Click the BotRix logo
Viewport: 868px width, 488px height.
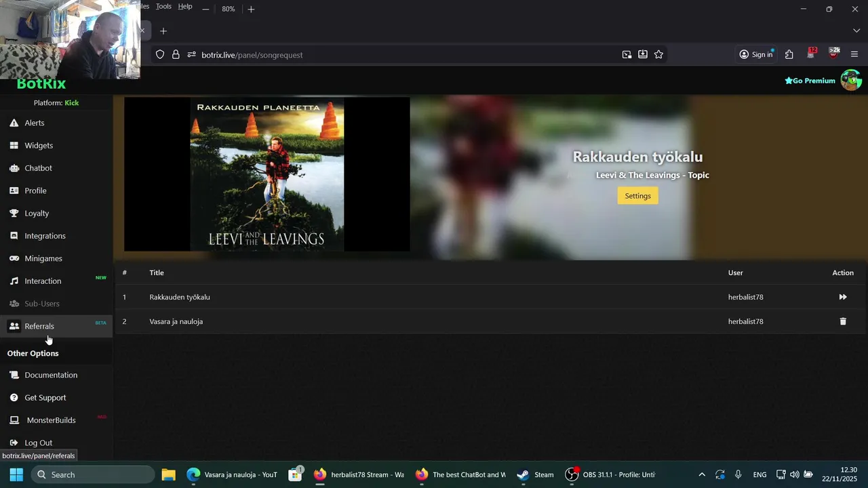pyautogui.click(x=41, y=85)
